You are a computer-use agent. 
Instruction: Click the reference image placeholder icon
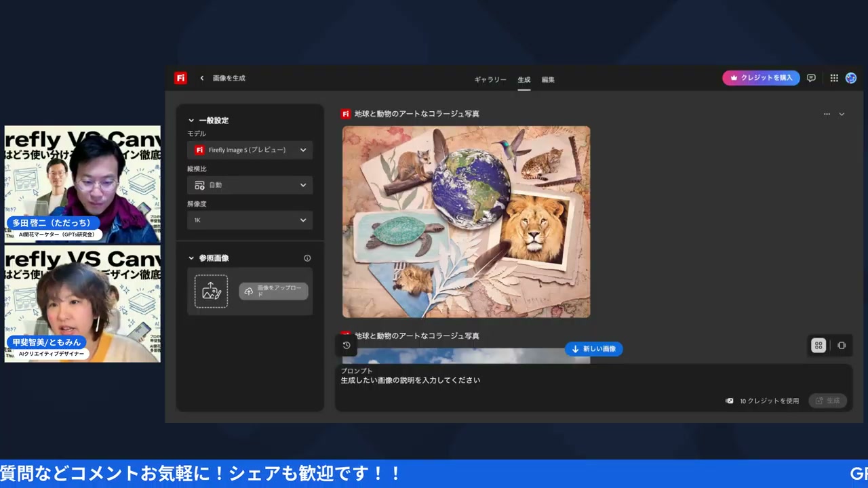pyautogui.click(x=211, y=291)
